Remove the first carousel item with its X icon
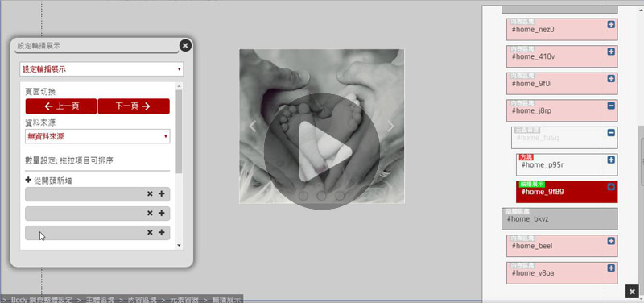This screenshot has width=644, height=303. pos(150,193)
